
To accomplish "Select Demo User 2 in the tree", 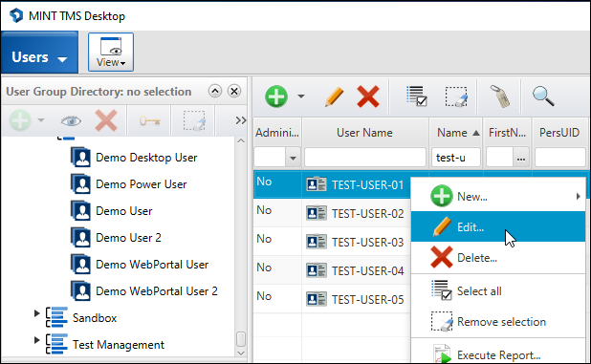I will 128,238.
